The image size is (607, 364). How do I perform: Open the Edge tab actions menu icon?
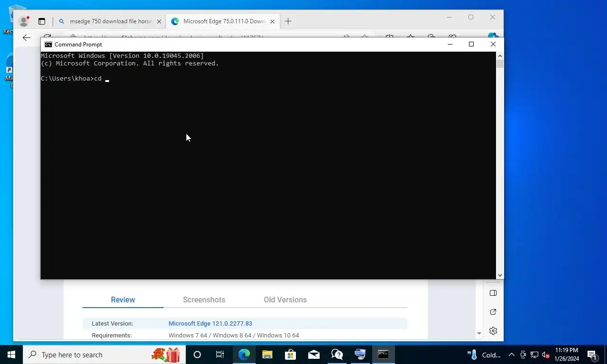point(42,21)
